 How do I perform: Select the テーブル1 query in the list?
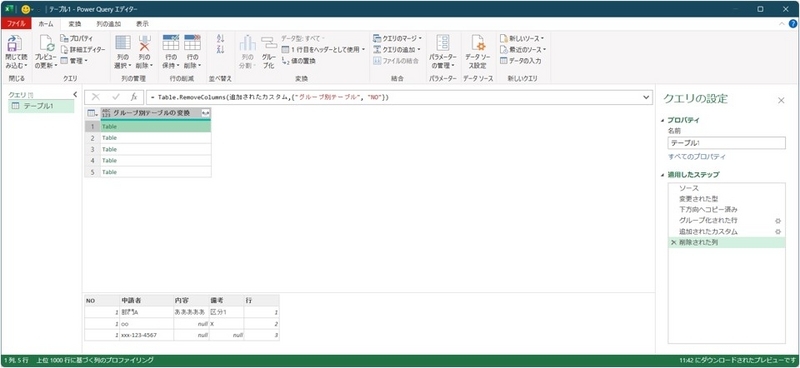tap(42, 106)
